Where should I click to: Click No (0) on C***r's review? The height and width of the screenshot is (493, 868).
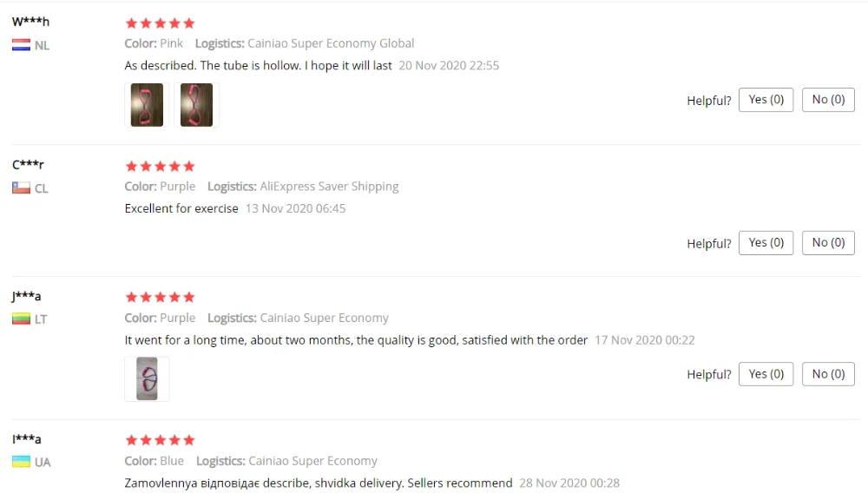[x=828, y=243]
